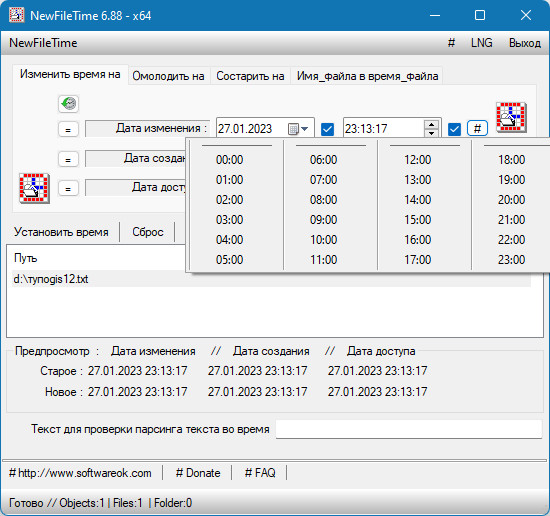Switch to the Омолодить на tab
The height and width of the screenshot is (516, 550).
(168, 76)
